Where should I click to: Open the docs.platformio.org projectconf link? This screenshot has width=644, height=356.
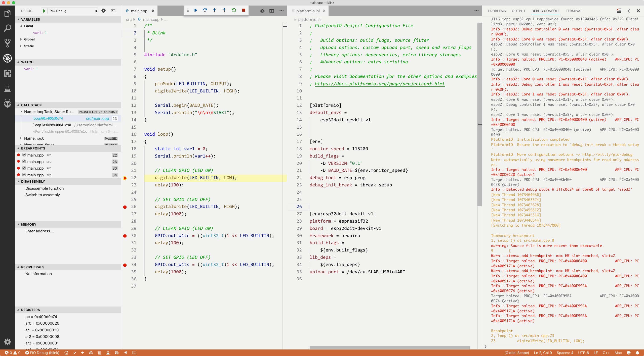pyautogui.click(x=380, y=84)
